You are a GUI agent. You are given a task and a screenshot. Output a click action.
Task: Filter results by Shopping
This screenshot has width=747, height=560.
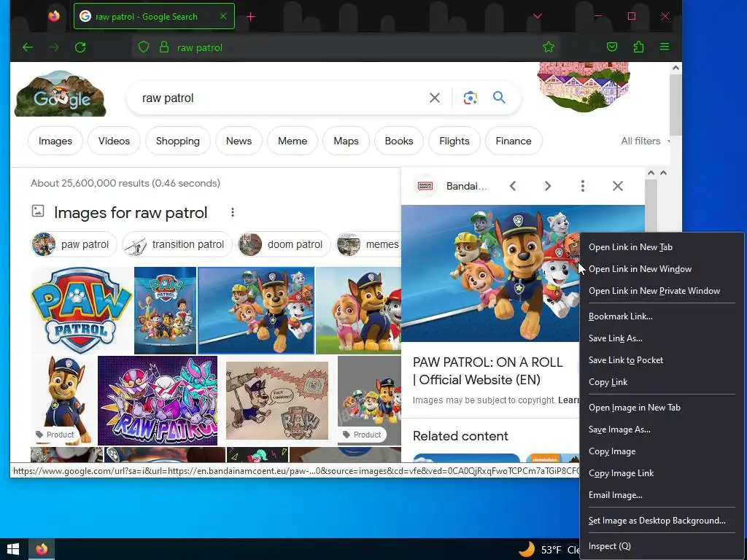[x=178, y=141]
